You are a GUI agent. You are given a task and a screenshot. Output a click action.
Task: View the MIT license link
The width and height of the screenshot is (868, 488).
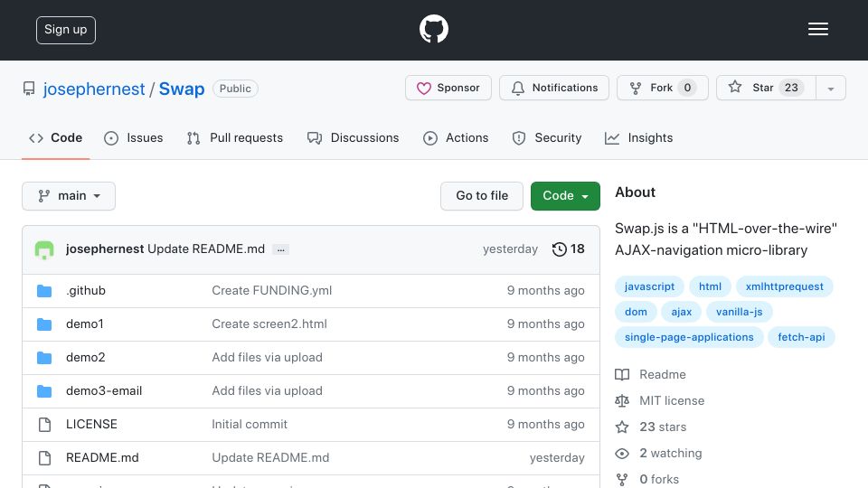click(x=660, y=400)
